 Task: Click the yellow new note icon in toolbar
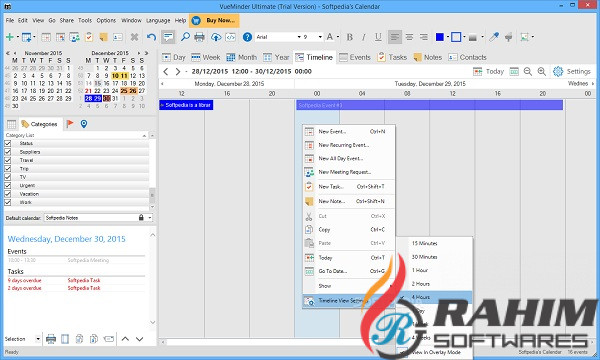(103, 37)
